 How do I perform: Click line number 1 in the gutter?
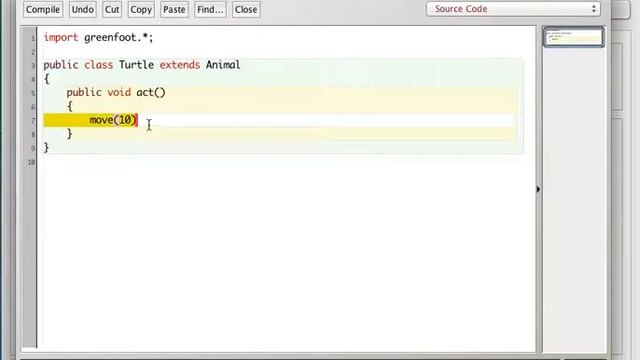point(33,38)
